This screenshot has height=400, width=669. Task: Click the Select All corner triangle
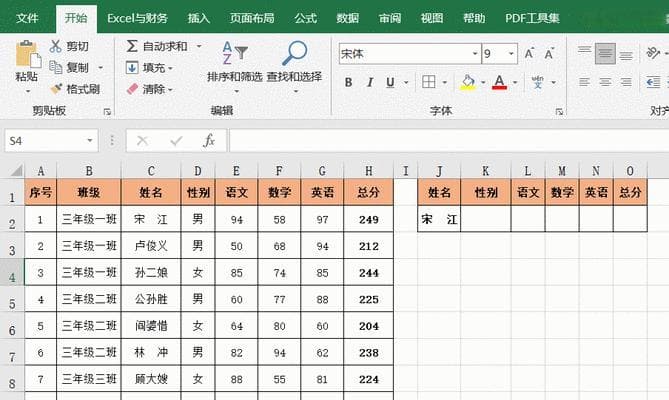click(x=16, y=171)
